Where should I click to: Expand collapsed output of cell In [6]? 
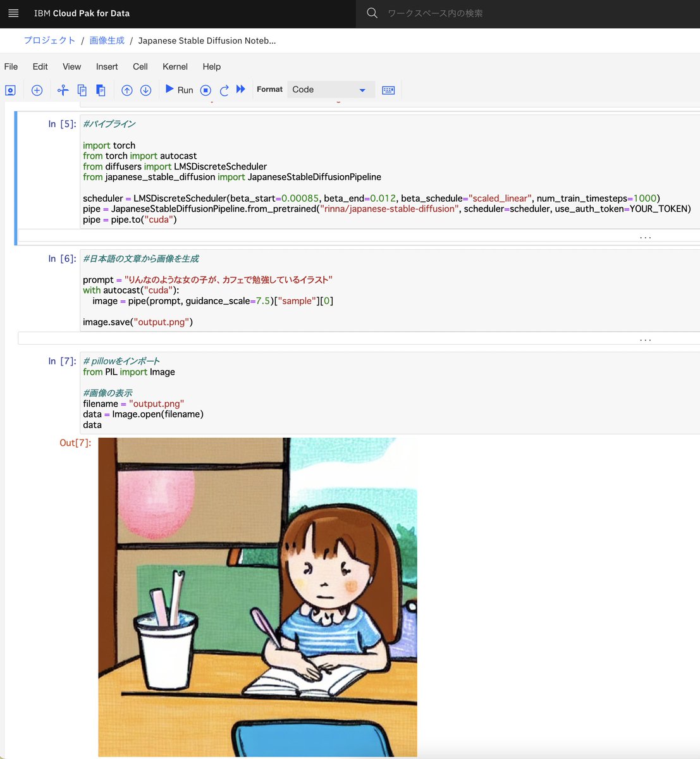point(359,338)
